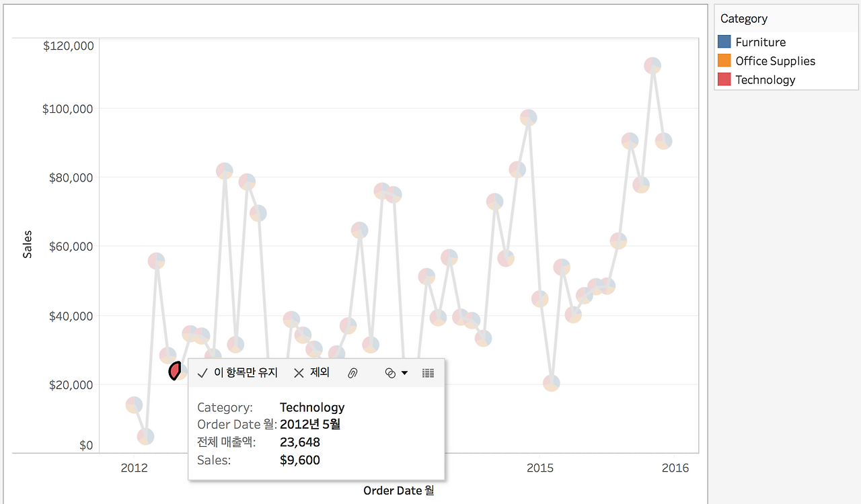Click the $100,000 axis label
Screen dimensions: 861x504
tap(67, 109)
